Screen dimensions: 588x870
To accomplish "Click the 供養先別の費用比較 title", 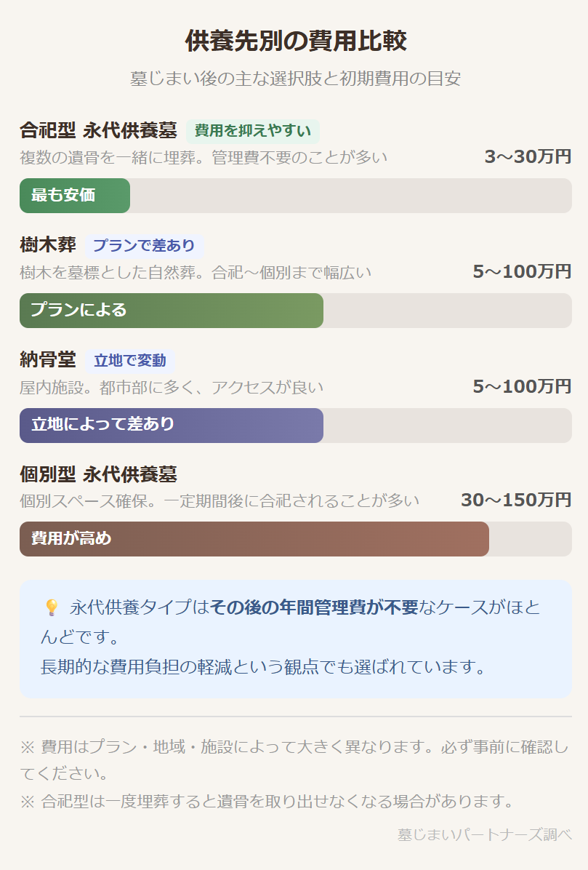I will (x=294, y=41).
